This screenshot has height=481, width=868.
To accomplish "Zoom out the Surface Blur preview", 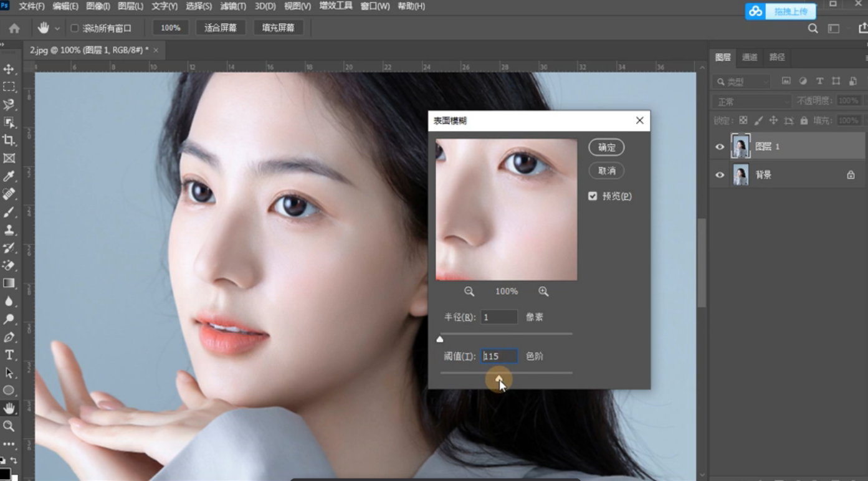I will (469, 292).
